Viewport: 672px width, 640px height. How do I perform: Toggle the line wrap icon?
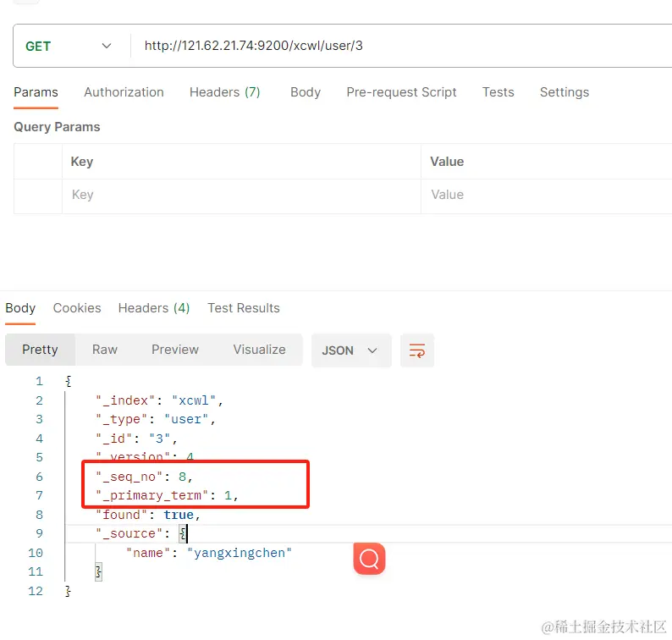(417, 350)
